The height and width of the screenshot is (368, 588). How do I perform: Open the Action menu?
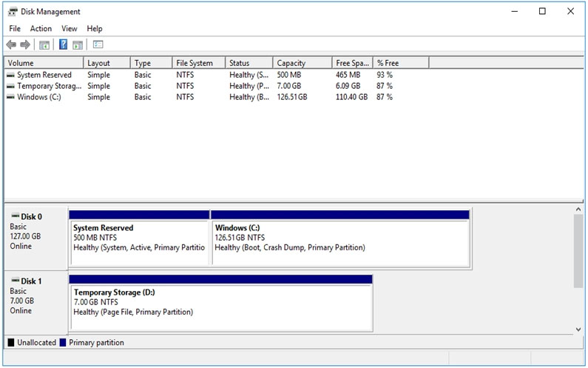coord(41,28)
